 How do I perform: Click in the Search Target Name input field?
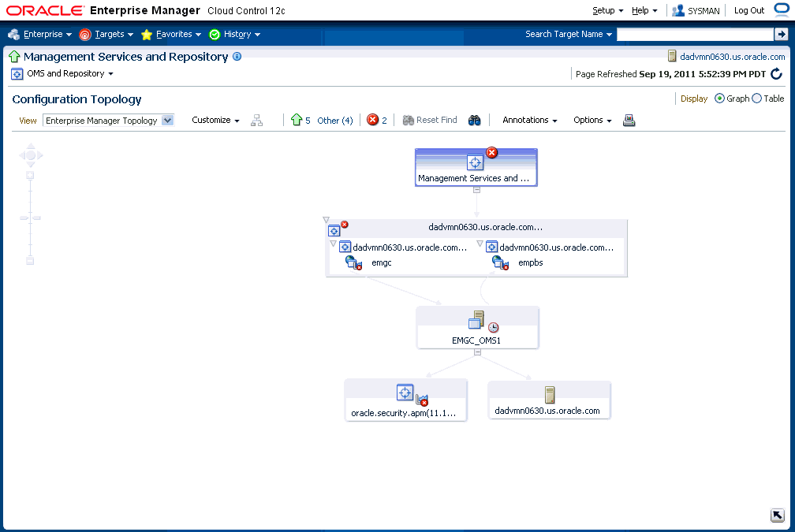(695, 34)
